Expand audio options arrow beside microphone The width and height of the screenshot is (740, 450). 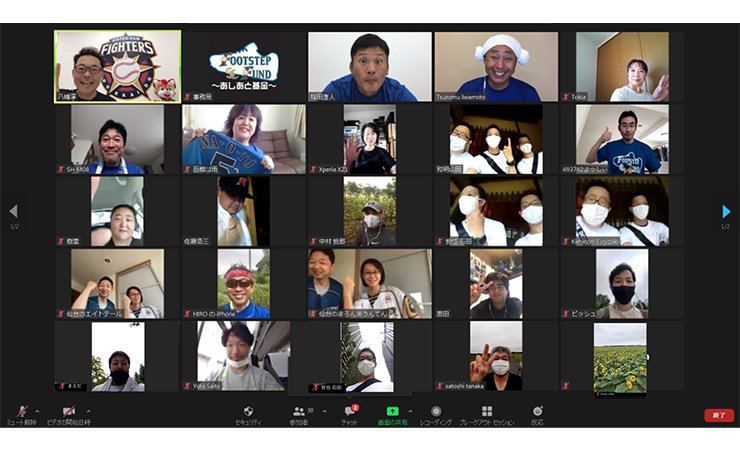click(38, 411)
